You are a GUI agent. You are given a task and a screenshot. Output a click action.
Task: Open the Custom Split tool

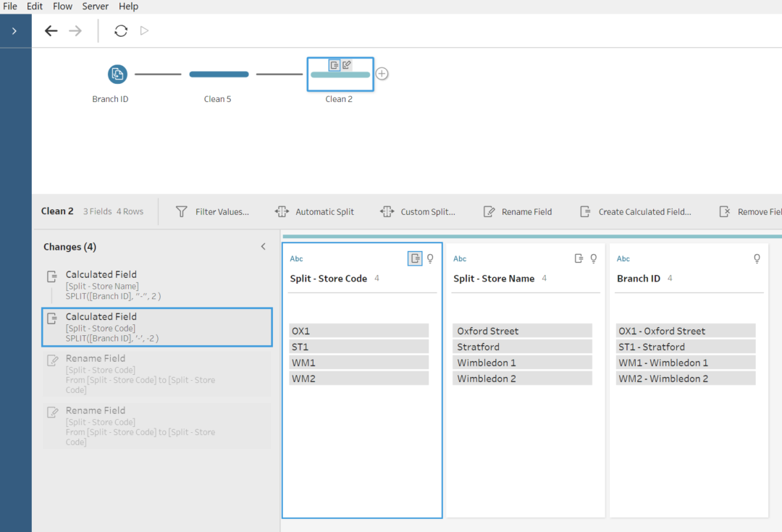[418, 211]
